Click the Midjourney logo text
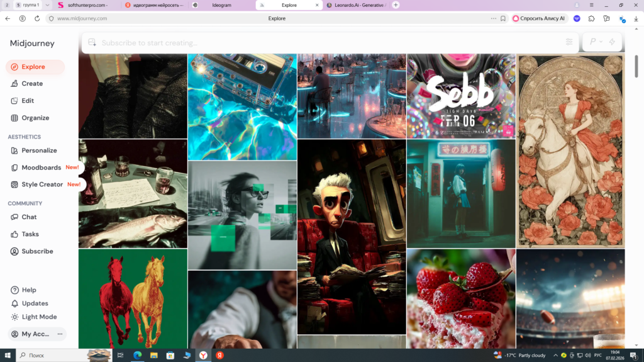 32,43
